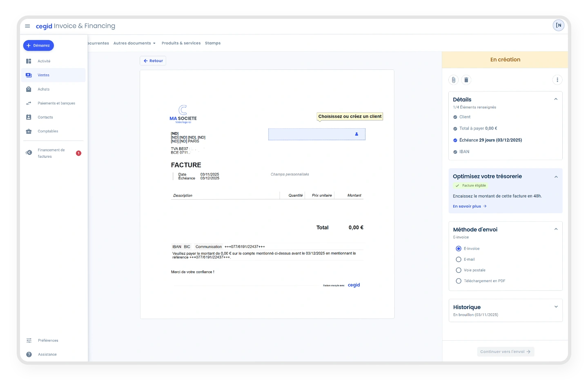The width and height of the screenshot is (588, 388).
Task: Switch to Produits & services tab
Action: point(181,43)
